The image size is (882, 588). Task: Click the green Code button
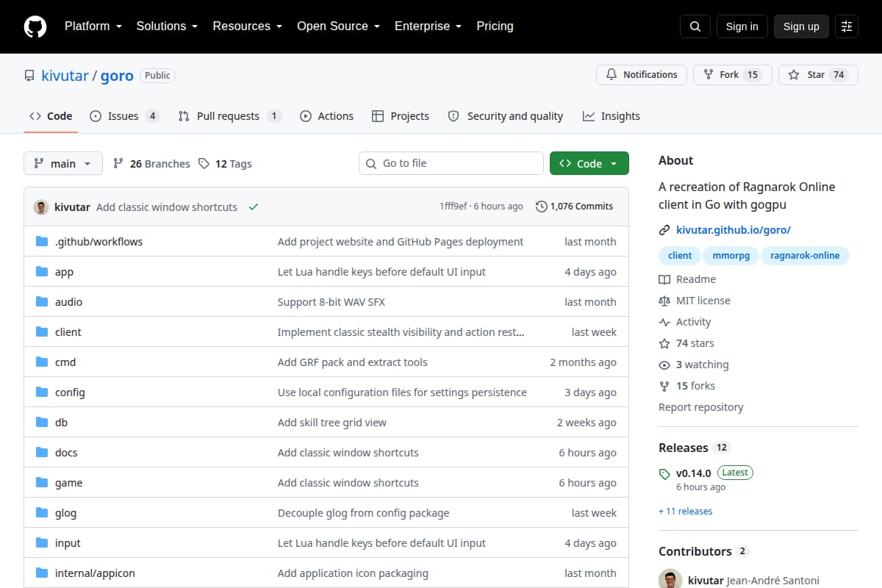589,163
